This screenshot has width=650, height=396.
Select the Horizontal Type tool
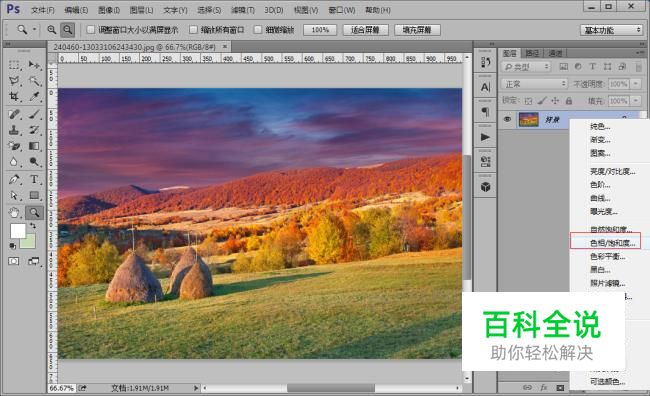point(34,179)
